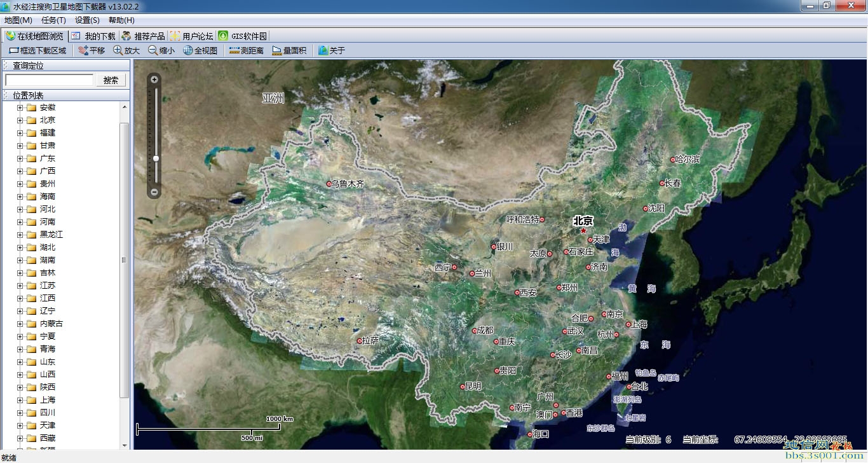Switch to the 我的下载 tab
Screen dimensions: 868x463
(x=93, y=36)
